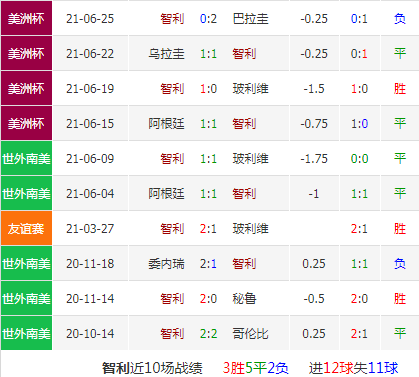This screenshot has width=419, height=377.
Task: Select 阿根廷 in the 21-06-04 row
Action: coord(166,194)
